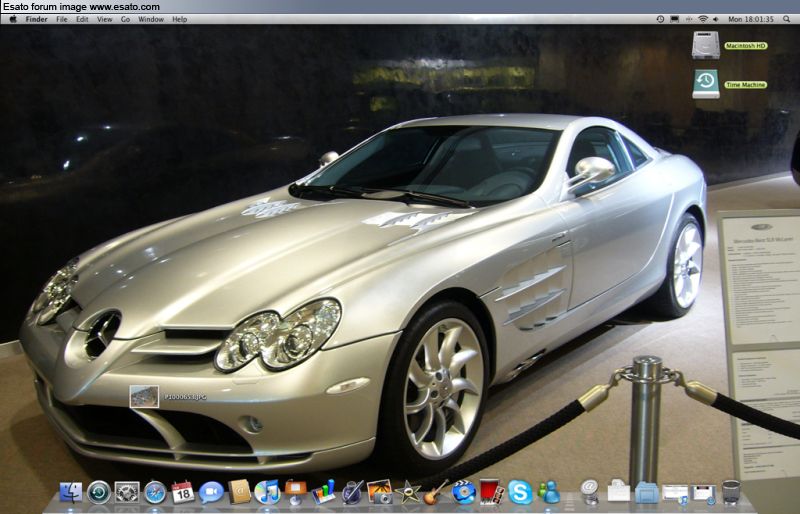Screen dimensions: 800x514
Task: Launch Photo Booth red curtain icon
Action: click(492, 492)
